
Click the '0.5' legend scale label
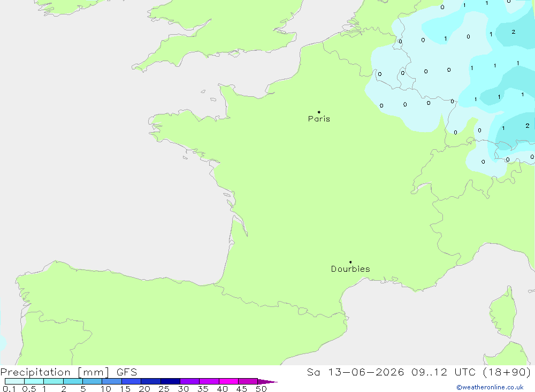click(x=29, y=389)
